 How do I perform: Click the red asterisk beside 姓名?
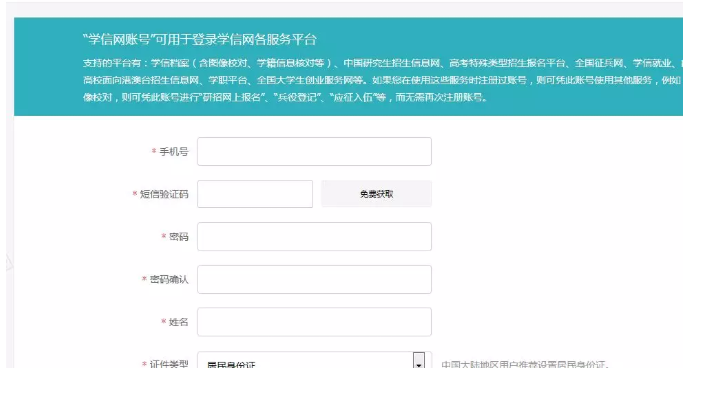[x=164, y=321]
